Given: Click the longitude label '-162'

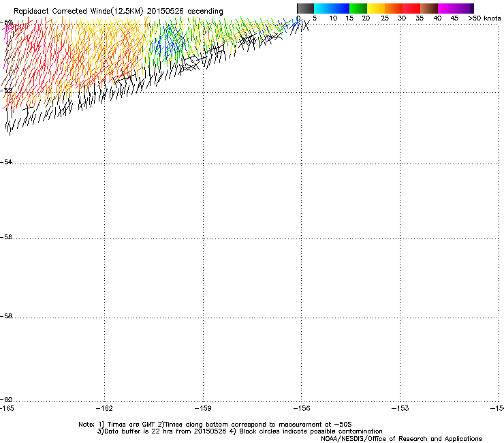Looking at the screenshot, I should point(104,408).
